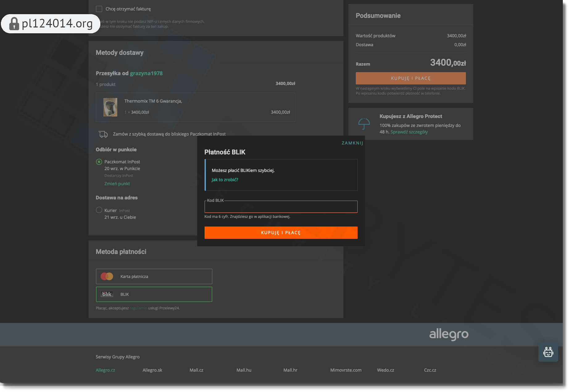Visit Mall.hr footer link
Image resolution: width=569 pixels, height=392 pixels.
click(x=290, y=370)
